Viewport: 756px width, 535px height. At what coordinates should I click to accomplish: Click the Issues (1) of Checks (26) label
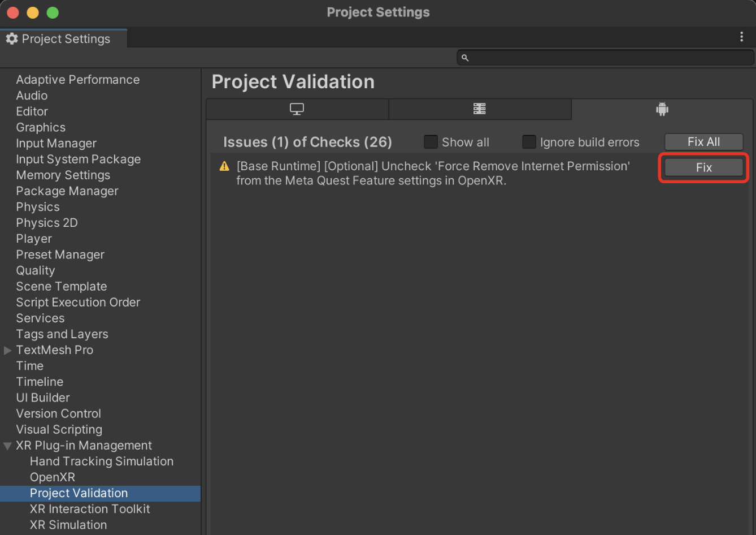[307, 142]
